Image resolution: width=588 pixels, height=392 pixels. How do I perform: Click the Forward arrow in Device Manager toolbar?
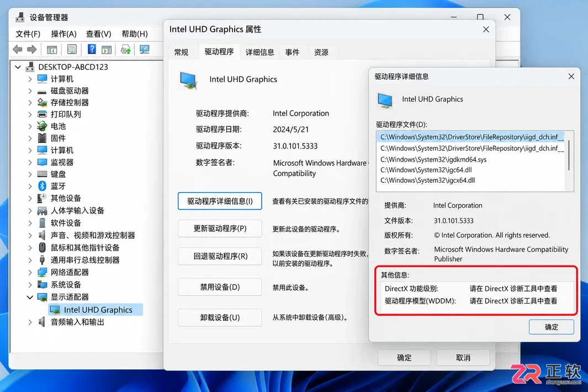(32, 49)
